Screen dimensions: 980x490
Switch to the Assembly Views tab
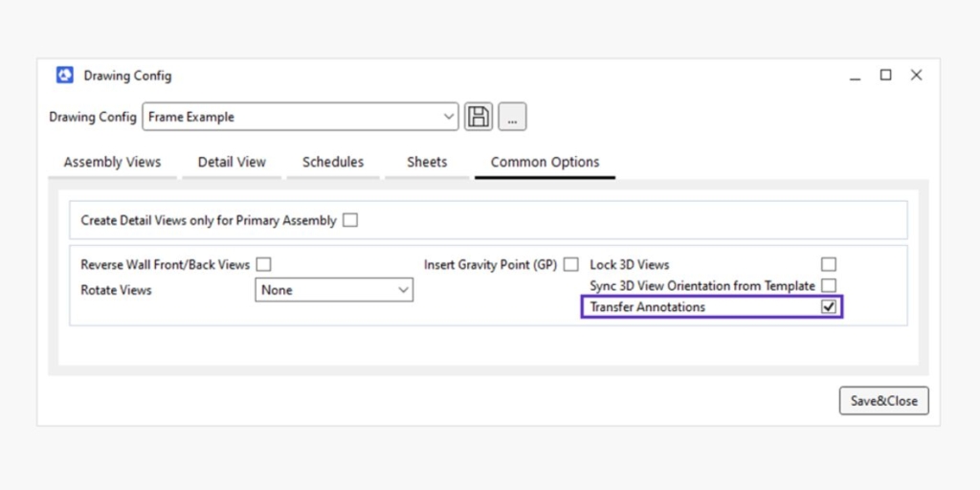click(x=113, y=163)
